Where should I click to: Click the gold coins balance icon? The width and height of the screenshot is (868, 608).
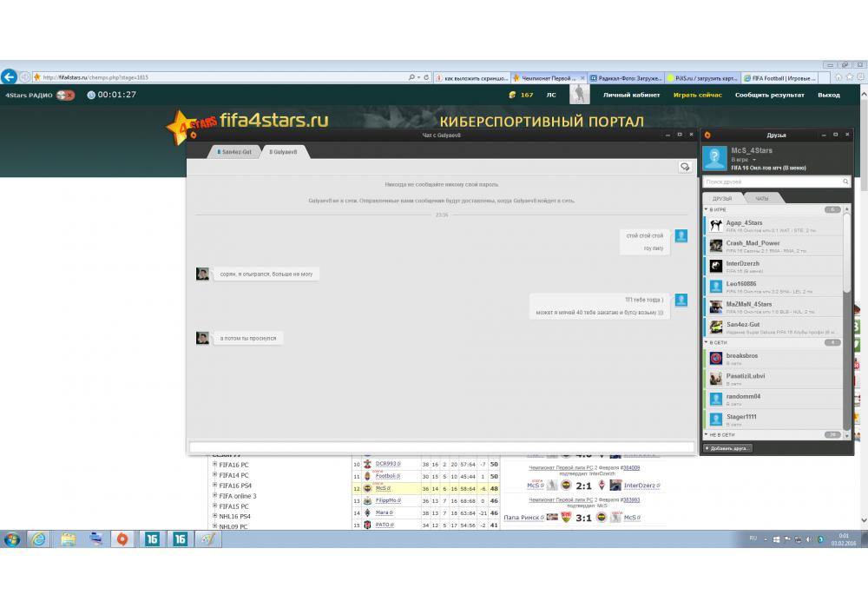tap(512, 95)
